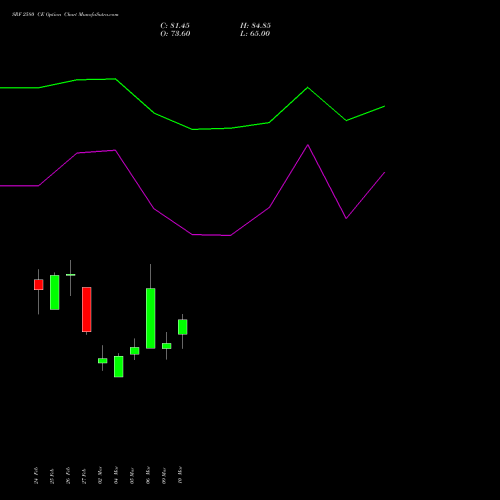Click the peak of the magenta indicator line
This screenshot has width=500, height=500.
coord(308,145)
